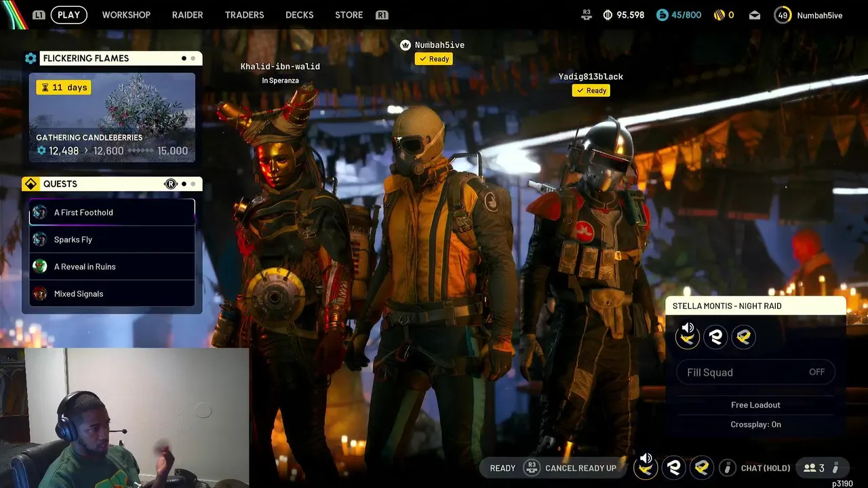Screen dimensions: 868x488
Task: Click the R3 icon beside Cancel Ready Up
Action: point(532,468)
